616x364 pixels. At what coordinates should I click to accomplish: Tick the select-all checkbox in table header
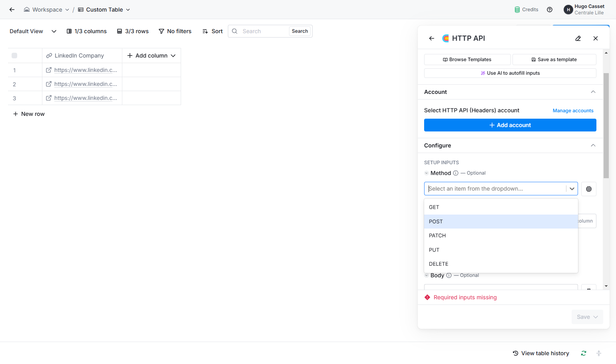click(x=14, y=56)
